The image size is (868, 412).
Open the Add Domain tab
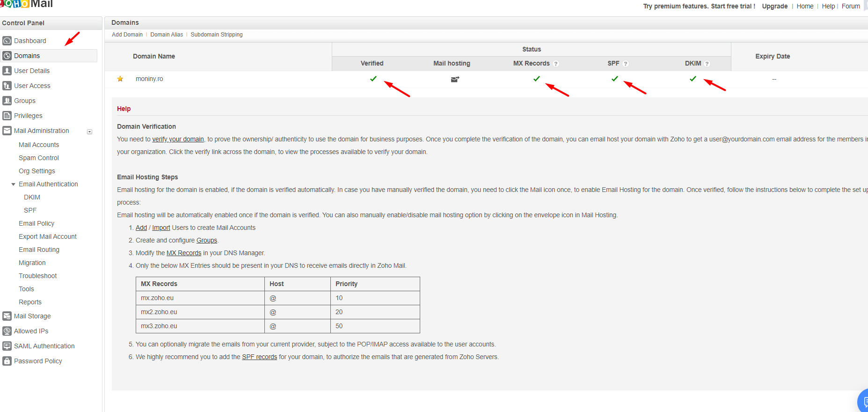click(127, 35)
